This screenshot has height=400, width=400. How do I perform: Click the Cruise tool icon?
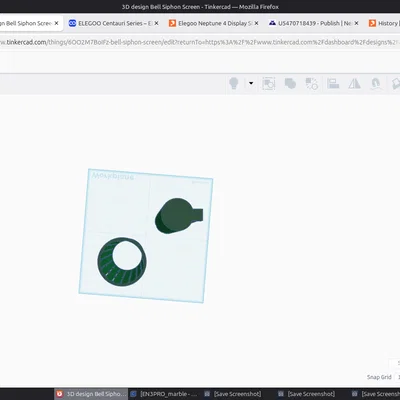[x=376, y=83]
